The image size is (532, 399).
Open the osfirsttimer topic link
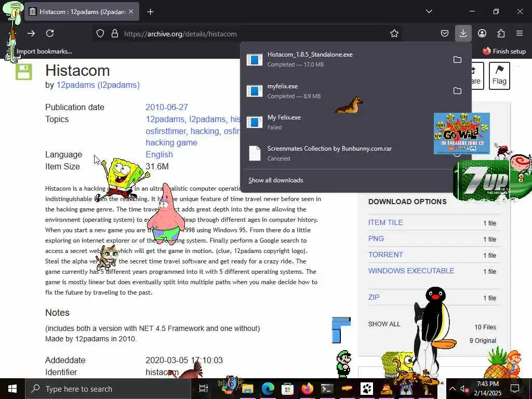[166, 131]
